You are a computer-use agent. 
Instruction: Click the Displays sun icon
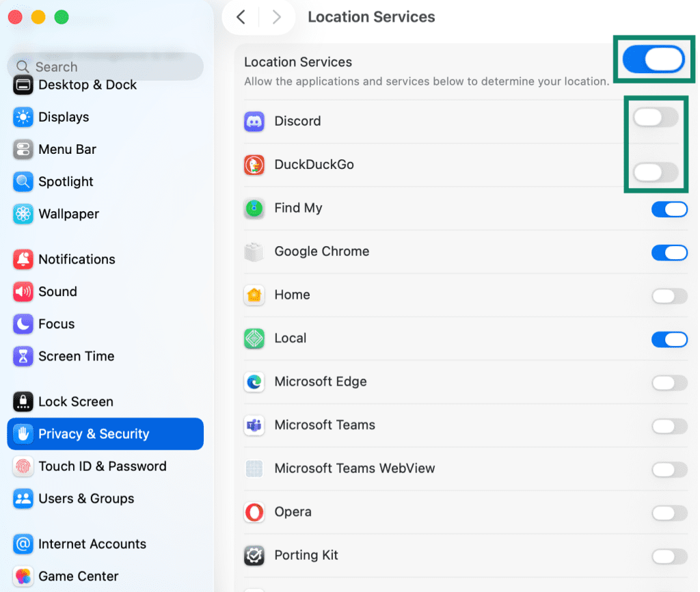pyautogui.click(x=23, y=117)
